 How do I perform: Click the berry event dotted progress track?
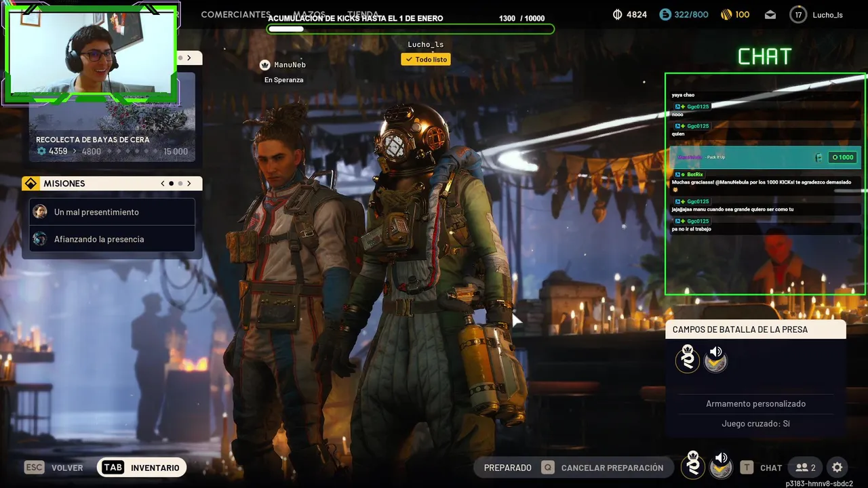[x=132, y=151]
